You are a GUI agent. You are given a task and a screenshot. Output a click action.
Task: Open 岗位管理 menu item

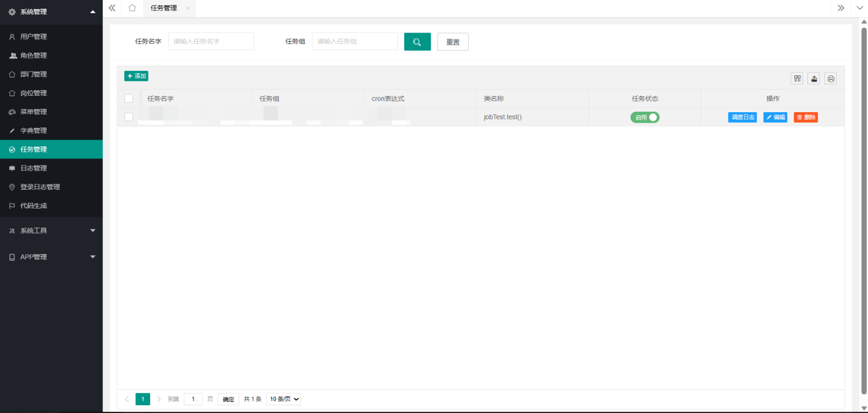[51, 93]
